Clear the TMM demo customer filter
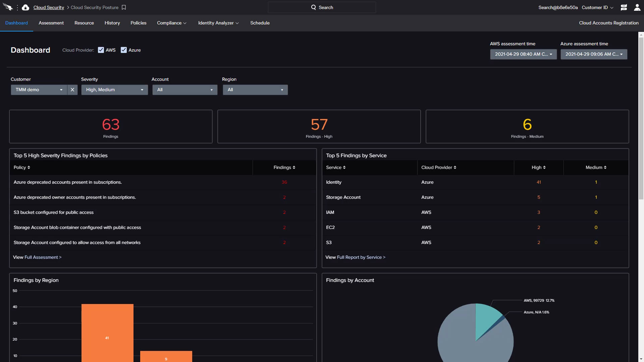Image resolution: width=644 pixels, height=362 pixels. (x=72, y=90)
